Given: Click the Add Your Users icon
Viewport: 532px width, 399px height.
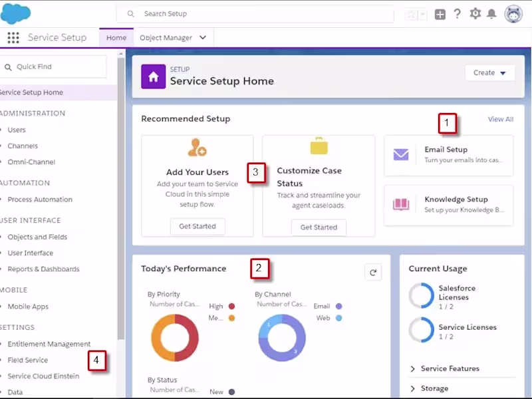Looking at the screenshot, I should coord(197,148).
